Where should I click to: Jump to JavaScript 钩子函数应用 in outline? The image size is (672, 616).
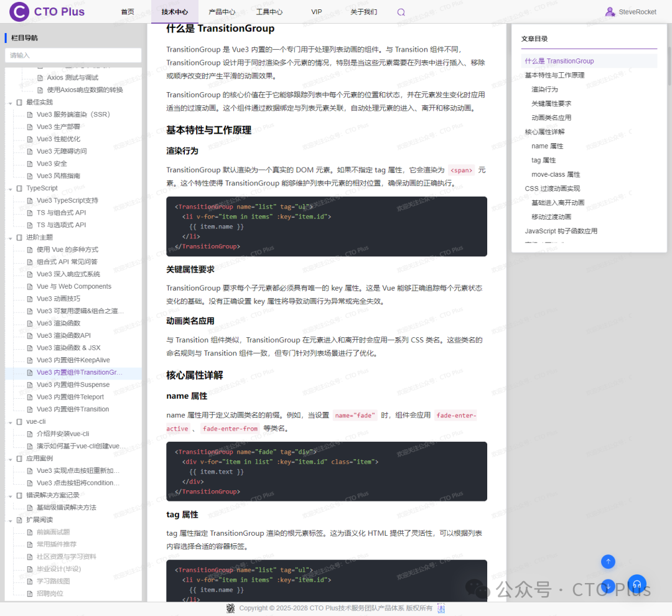coord(561,231)
